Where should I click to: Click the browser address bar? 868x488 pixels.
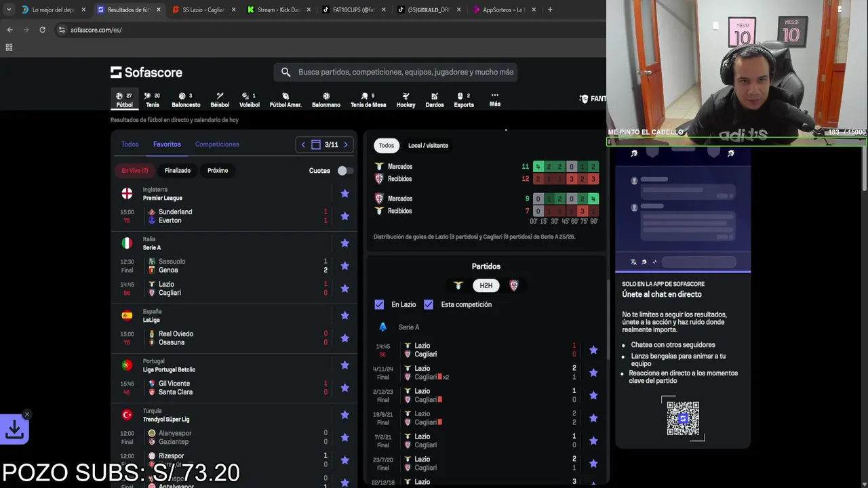tap(325, 30)
